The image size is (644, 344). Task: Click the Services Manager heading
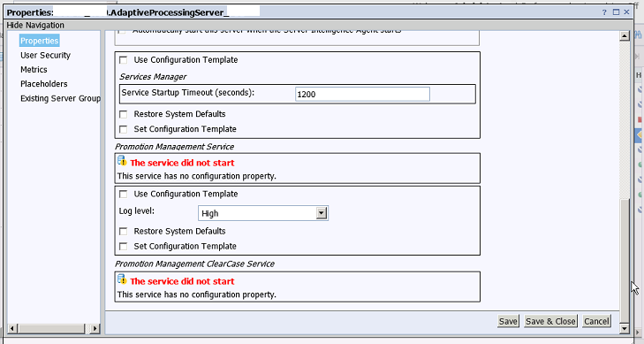[x=153, y=77]
